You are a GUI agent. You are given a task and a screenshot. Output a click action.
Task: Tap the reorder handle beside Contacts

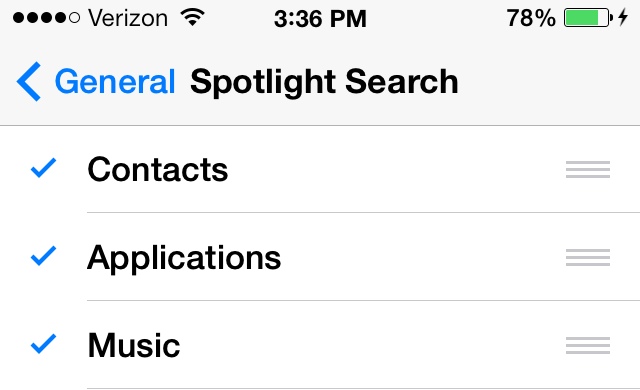[x=588, y=169]
